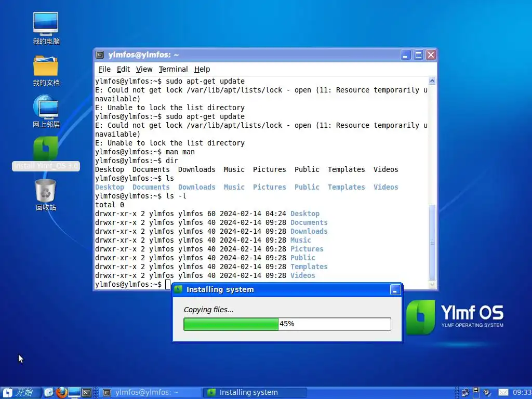Image resolution: width=532 pixels, height=399 pixels.
Task: Click the terminal window title bar icon
Action: (100, 55)
